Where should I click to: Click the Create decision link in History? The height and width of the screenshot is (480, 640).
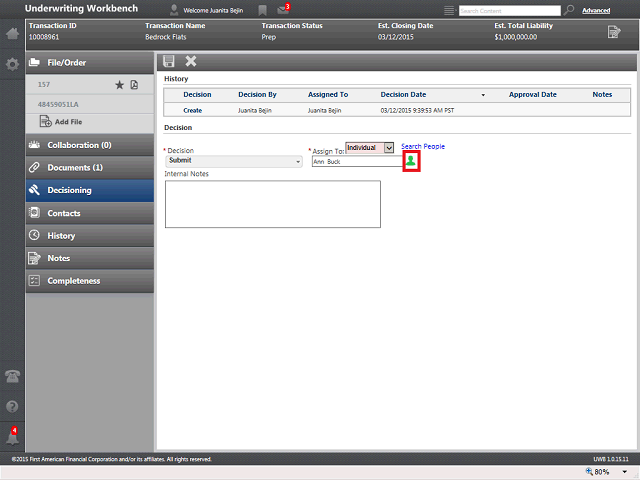(x=193, y=110)
